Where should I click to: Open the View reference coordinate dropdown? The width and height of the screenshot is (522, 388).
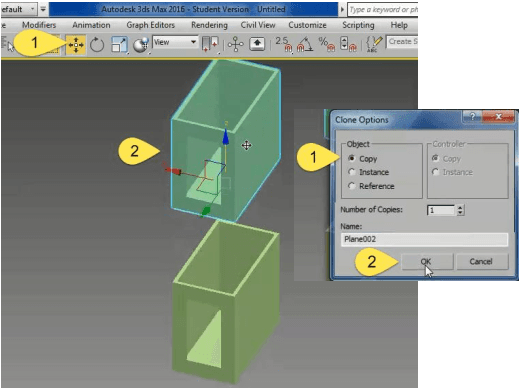click(175, 42)
